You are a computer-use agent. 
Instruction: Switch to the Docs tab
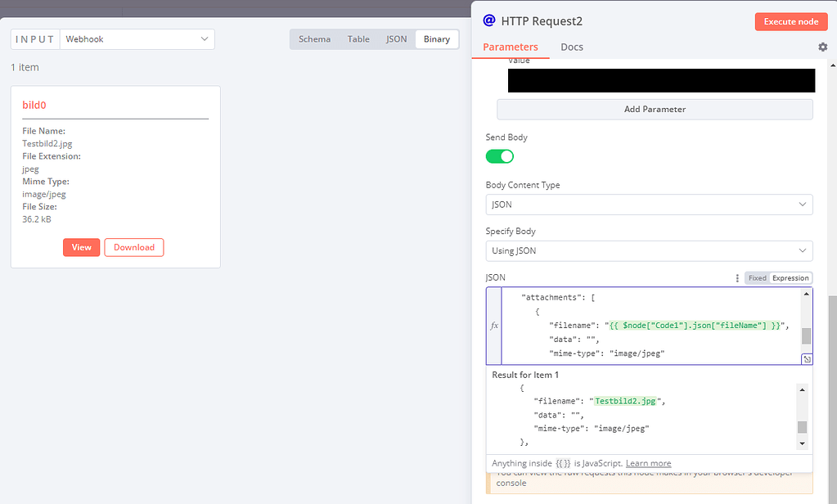[x=571, y=47]
